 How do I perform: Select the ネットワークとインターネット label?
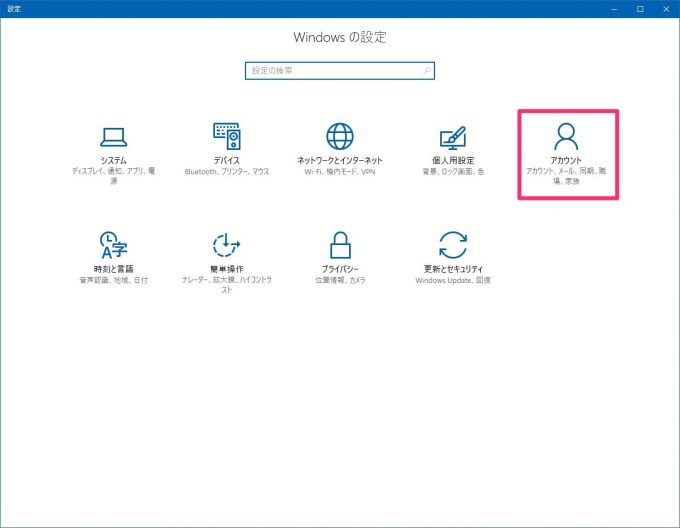tap(340, 160)
